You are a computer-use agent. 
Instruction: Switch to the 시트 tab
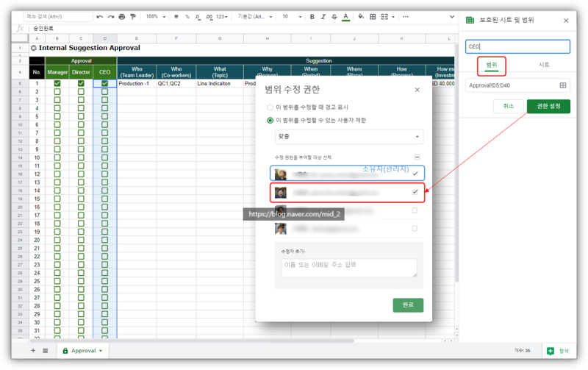544,65
